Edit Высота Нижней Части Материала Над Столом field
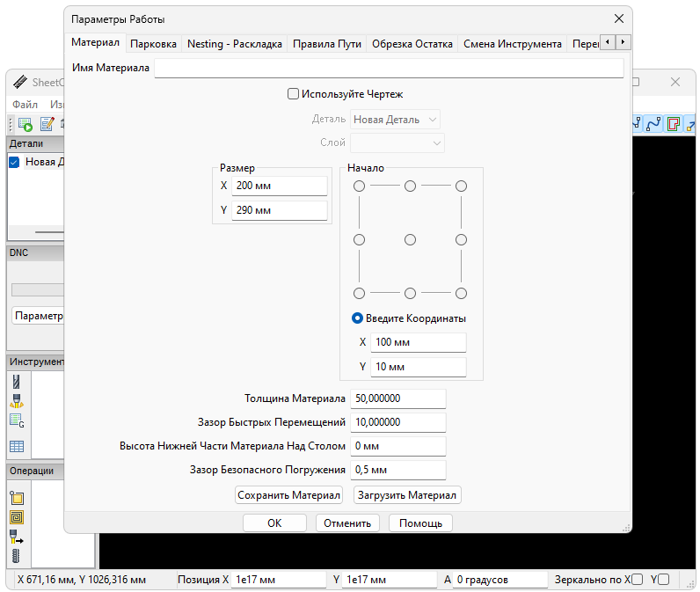 tap(398, 446)
